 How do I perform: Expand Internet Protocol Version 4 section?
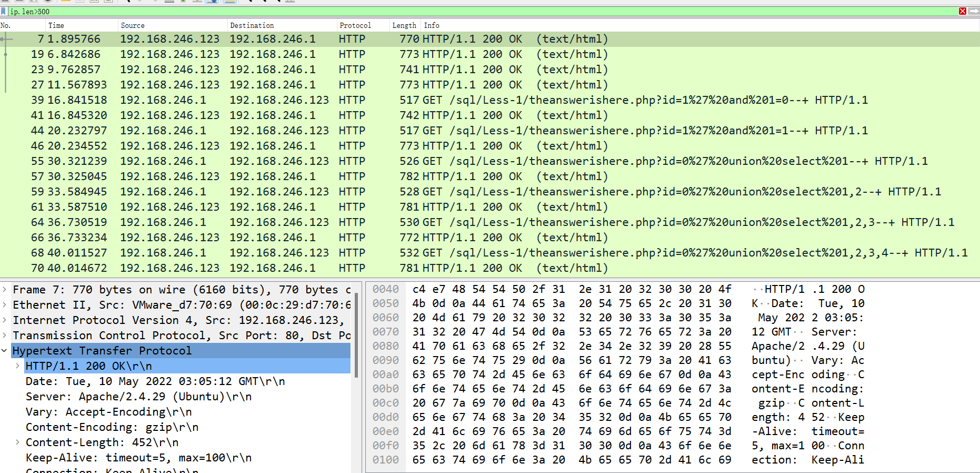coord(5,320)
